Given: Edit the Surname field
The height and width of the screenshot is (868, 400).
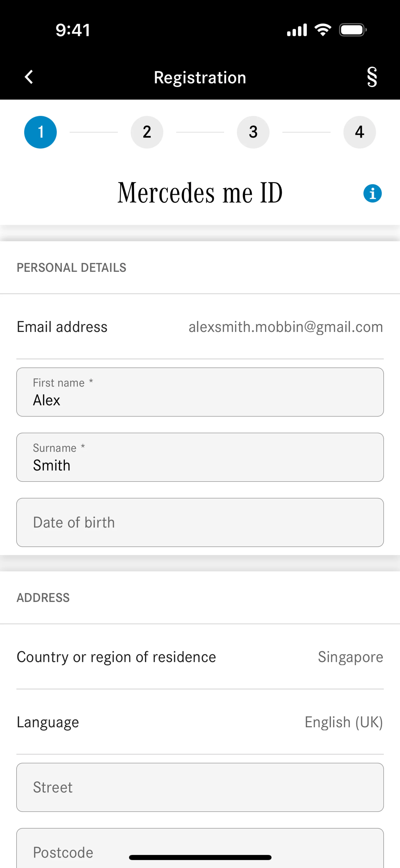Looking at the screenshot, I should 200,457.
